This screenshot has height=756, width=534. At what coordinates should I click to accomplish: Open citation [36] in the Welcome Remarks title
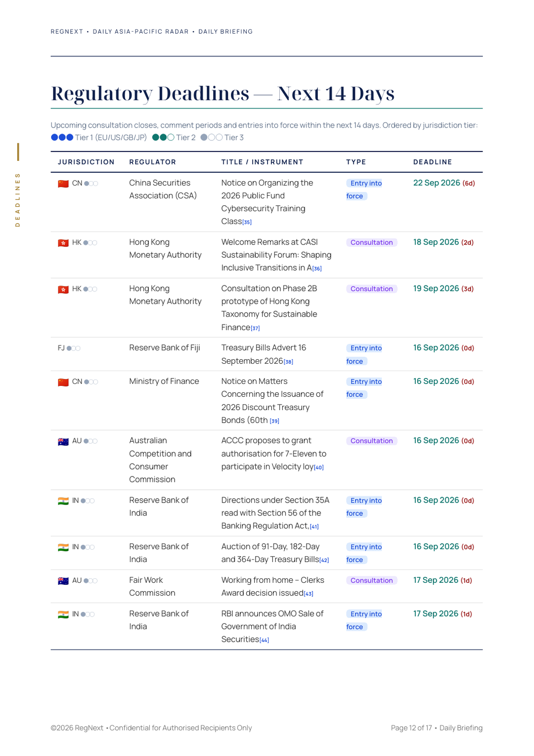coord(317,269)
